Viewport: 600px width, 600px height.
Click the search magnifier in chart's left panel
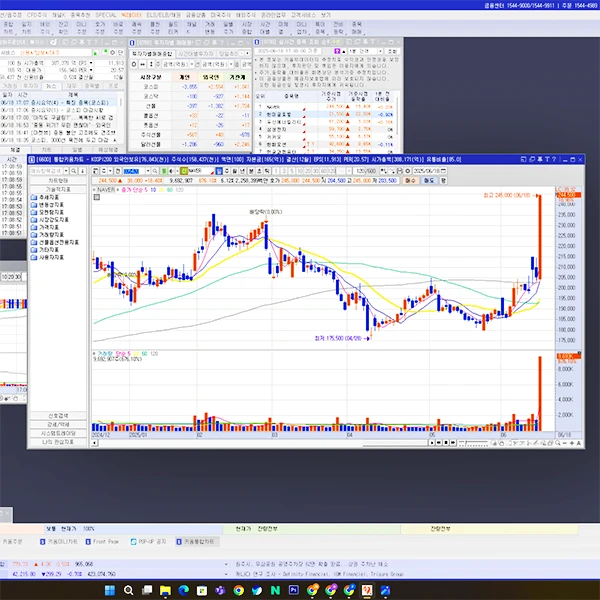pos(73,171)
